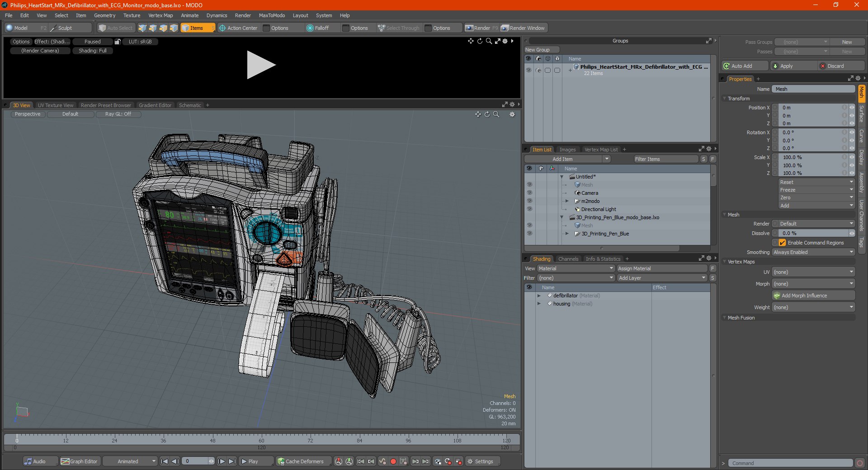Click the Audio icon in the timeline bar
868x470 pixels.
pos(28,461)
